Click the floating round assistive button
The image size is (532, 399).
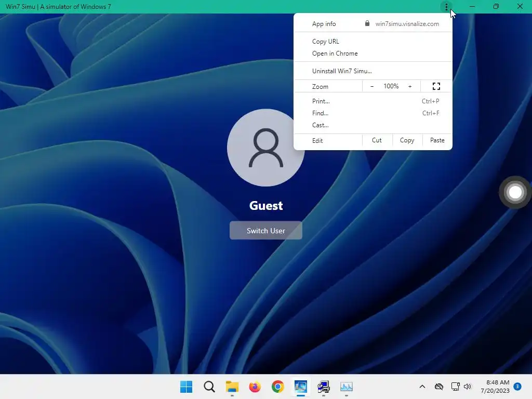(515, 192)
